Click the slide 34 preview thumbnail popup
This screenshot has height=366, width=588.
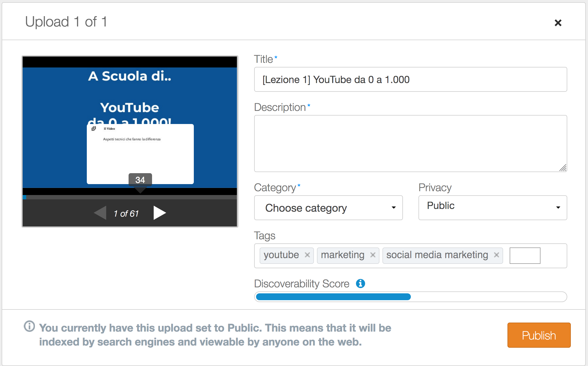pyautogui.click(x=140, y=154)
